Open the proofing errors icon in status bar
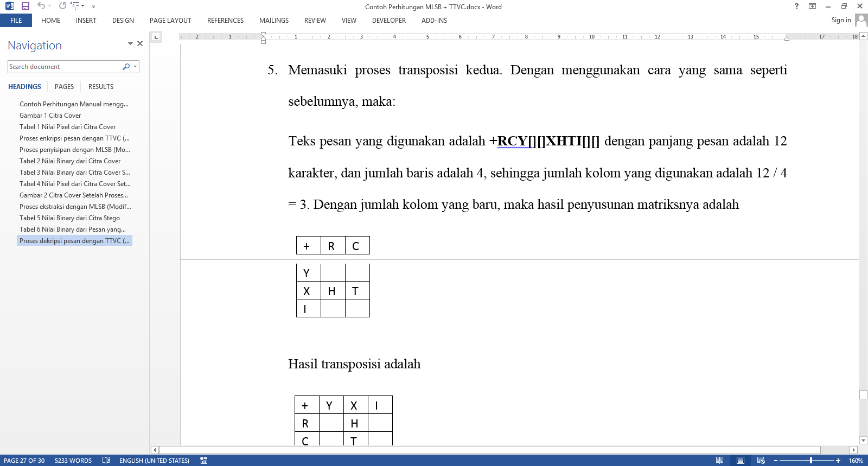The height and width of the screenshot is (466, 868). 106,460
